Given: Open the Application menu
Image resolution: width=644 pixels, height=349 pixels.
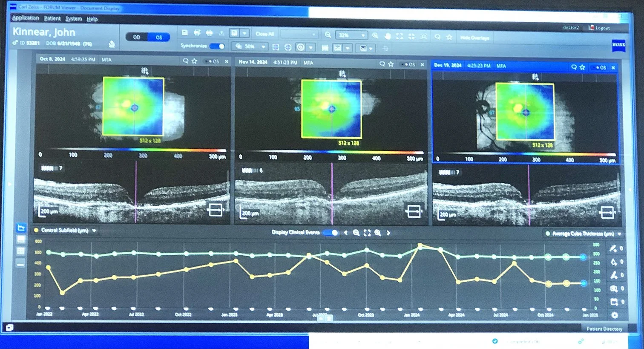Looking at the screenshot, I should (26, 18).
